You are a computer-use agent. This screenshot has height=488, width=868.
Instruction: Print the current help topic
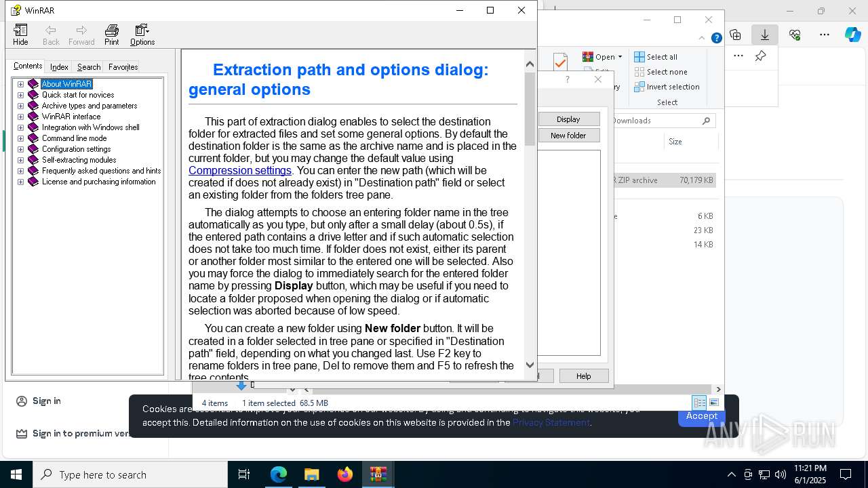112,35
